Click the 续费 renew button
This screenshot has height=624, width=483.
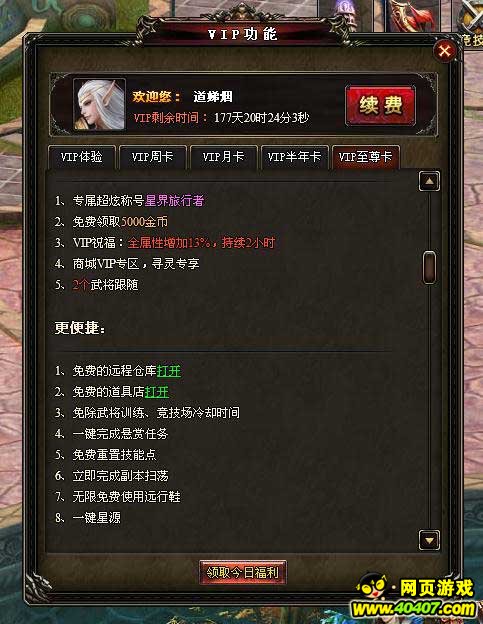coord(381,105)
